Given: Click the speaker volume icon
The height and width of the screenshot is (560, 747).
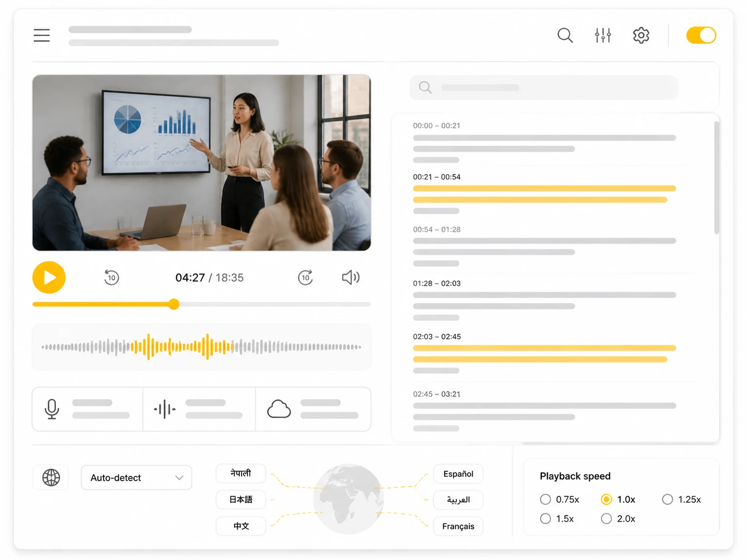Looking at the screenshot, I should click(351, 278).
